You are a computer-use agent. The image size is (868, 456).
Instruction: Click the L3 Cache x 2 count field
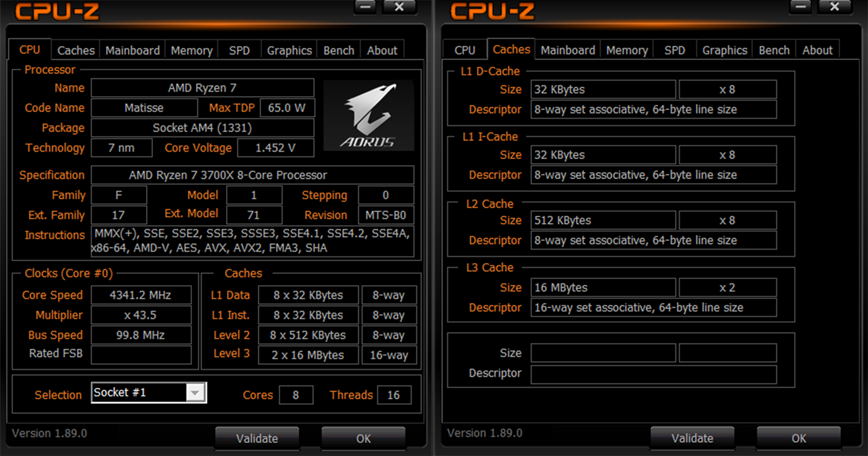(x=728, y=287)
